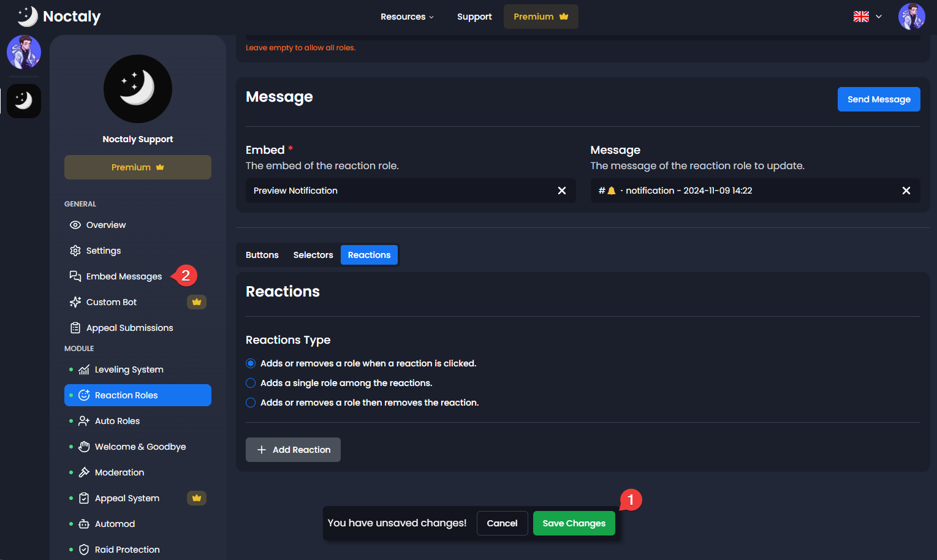
Task: Open Support in top navigation
Action: click(x=474, y=17)
